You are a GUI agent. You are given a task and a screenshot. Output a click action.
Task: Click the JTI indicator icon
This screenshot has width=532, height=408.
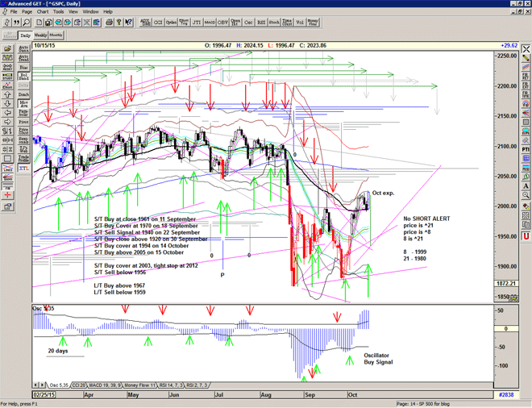195,23
